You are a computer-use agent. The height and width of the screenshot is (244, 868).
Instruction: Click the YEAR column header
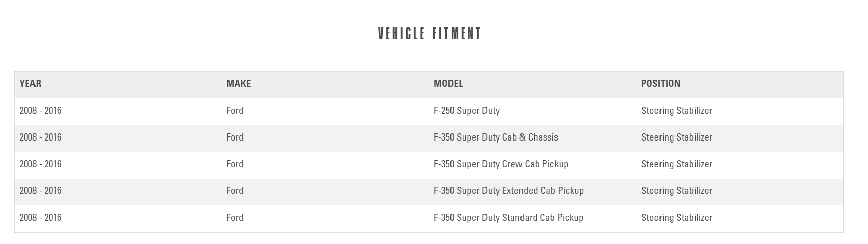point(30,84)
